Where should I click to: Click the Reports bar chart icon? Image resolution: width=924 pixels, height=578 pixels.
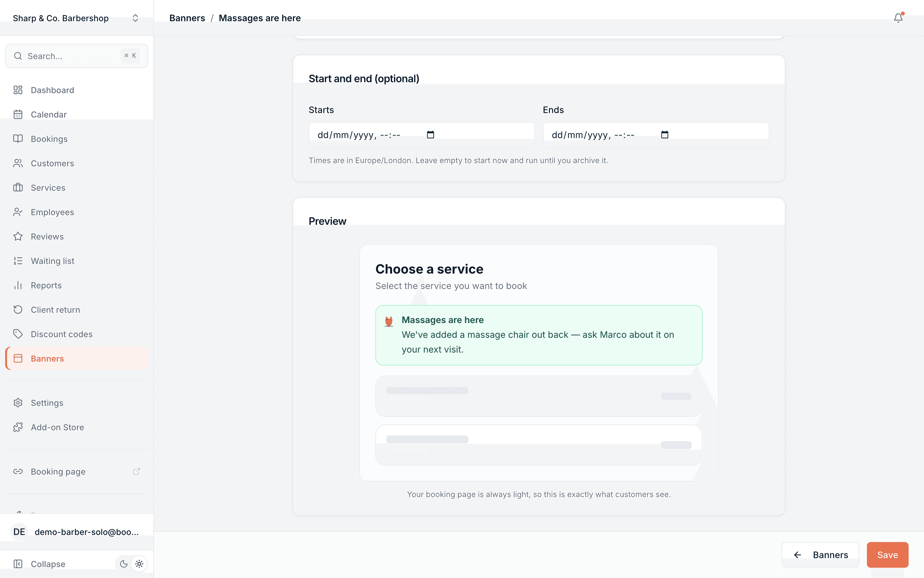click(x=18, y=285)
